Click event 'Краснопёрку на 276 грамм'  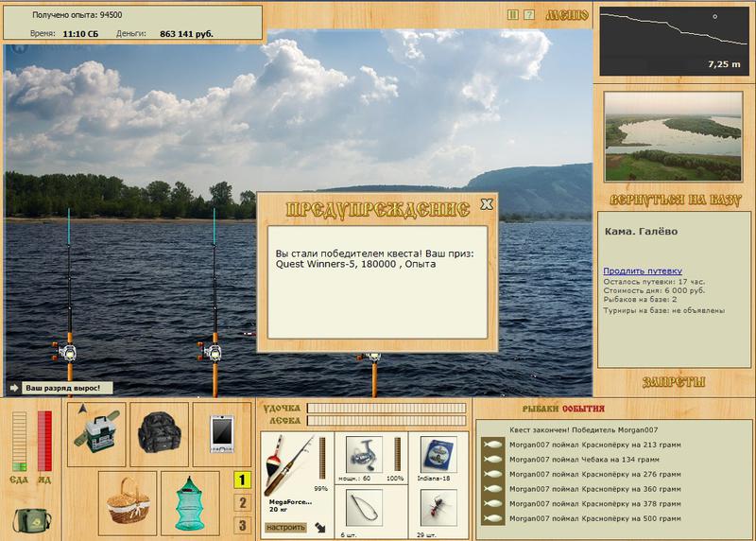coord(595,475)
